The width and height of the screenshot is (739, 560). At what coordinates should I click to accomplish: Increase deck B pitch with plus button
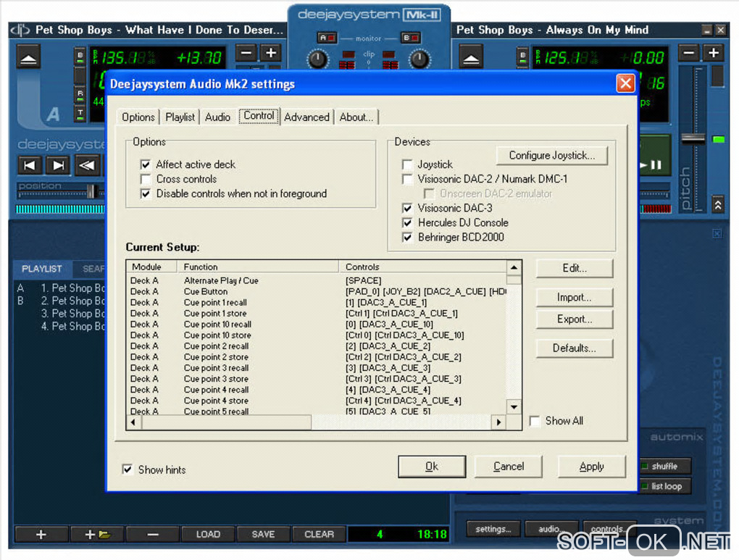pos(714,53)
